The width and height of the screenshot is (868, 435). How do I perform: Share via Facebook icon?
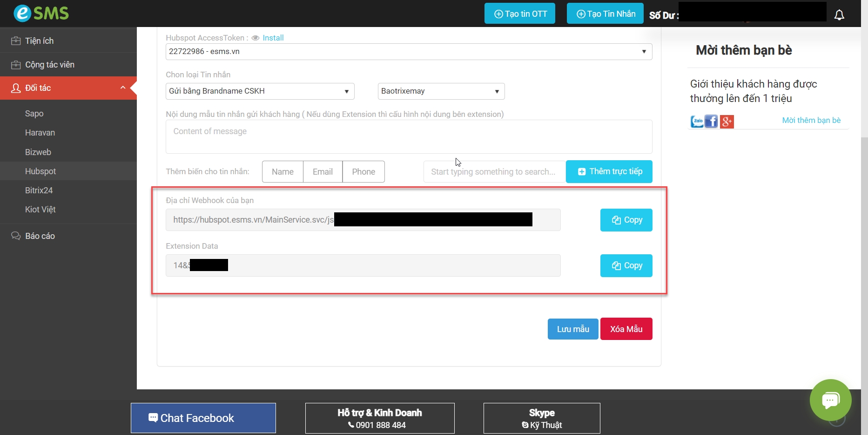coord(711,122)
